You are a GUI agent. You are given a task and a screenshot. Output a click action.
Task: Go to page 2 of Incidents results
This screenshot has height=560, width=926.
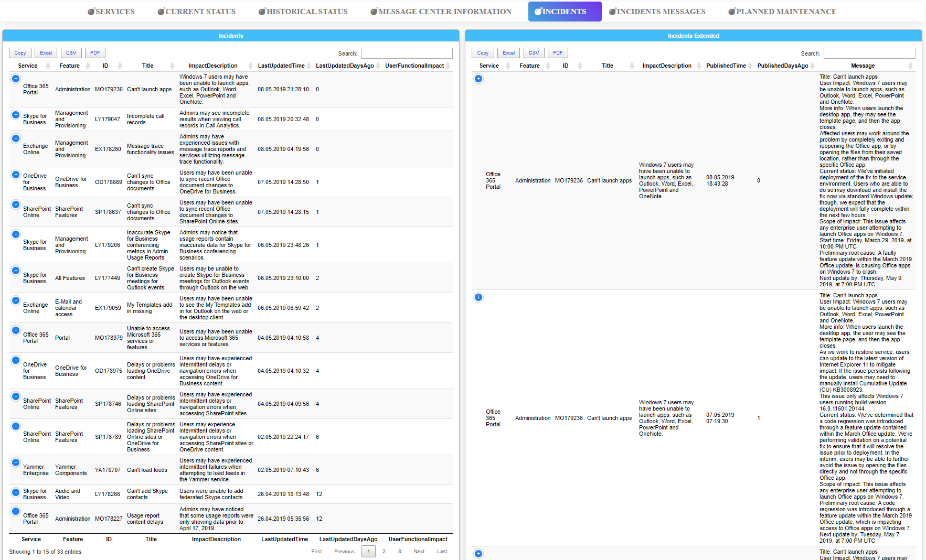(x=384, y=551)
